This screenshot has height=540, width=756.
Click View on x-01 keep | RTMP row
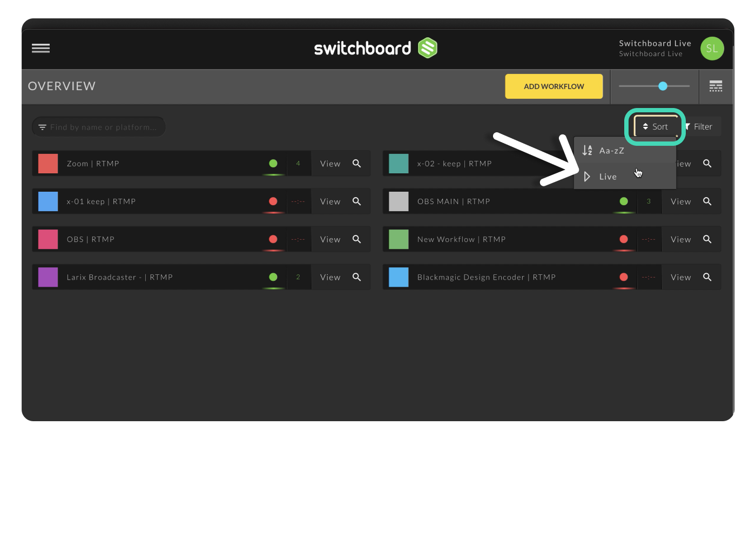point(330,201)
